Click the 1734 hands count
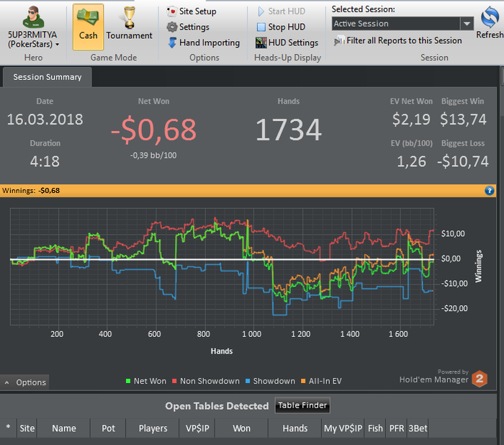This screenshot has height=445, width=504. [289, 130]
